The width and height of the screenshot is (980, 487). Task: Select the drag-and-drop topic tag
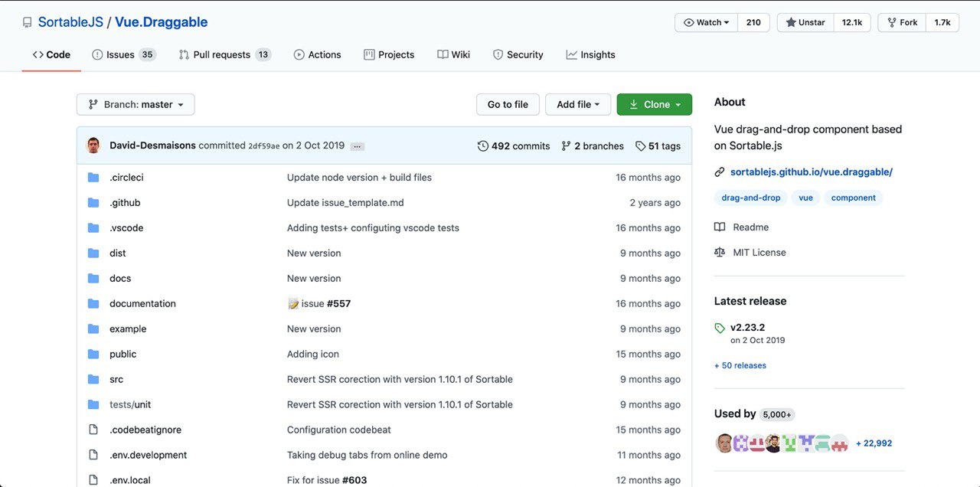(x=750, y=198)
